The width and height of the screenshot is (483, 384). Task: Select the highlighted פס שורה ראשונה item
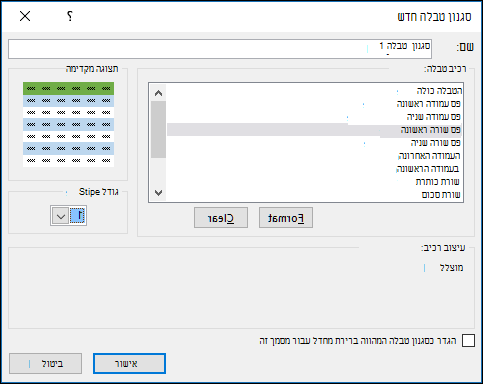(x=314, y=130)
